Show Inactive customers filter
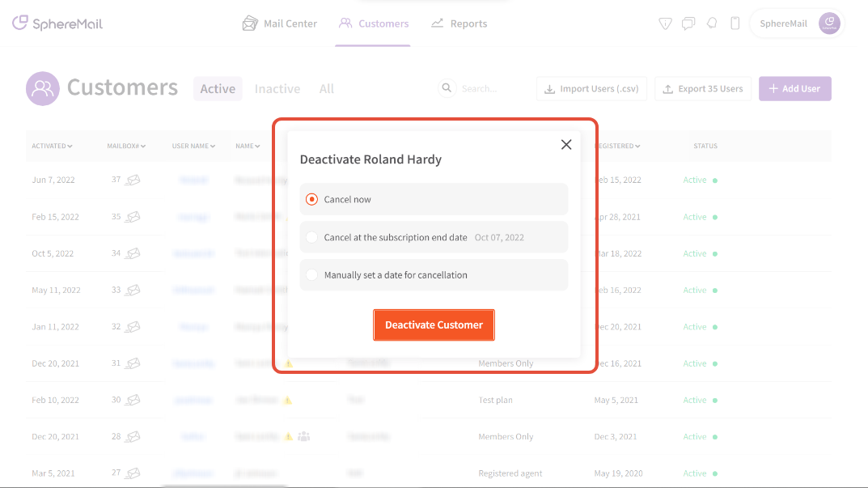This screenshot has height=488, width=868. click(277, 89)
